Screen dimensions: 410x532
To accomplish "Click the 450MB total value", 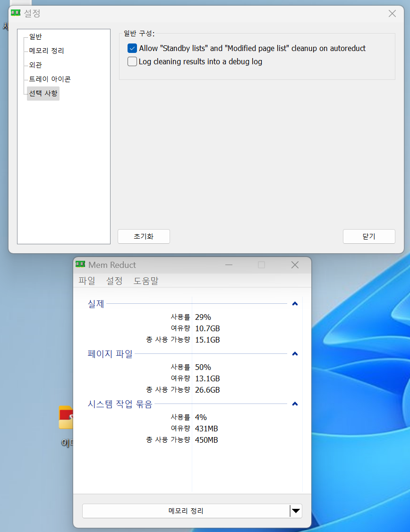I will tap(206, 440).
